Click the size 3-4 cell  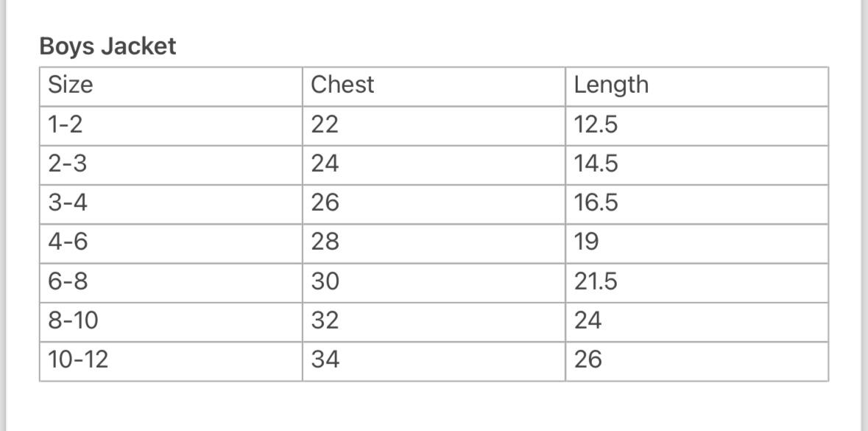[x=68, y=203]
